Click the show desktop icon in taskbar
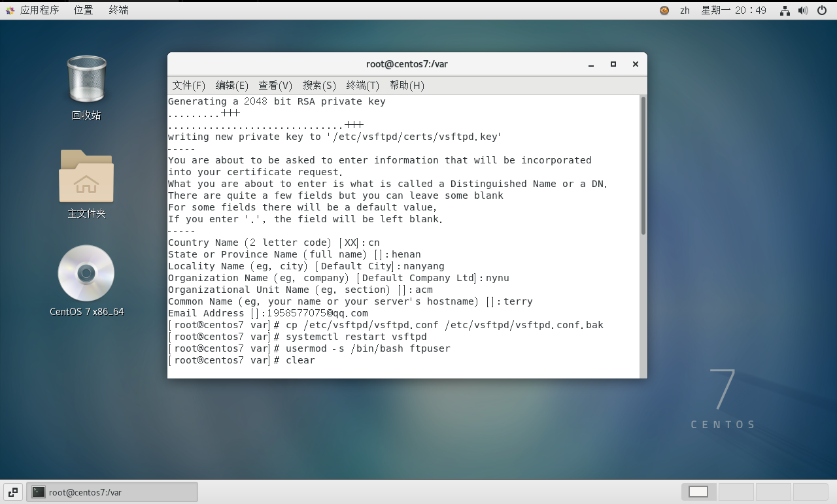This screenshot has width=837, height=504. click(13, 492)
